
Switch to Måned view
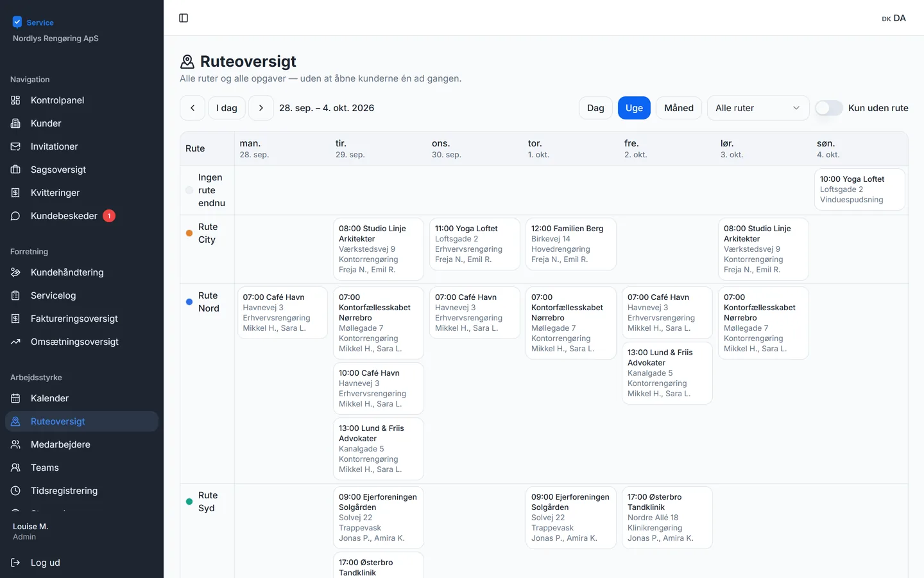coord(679,108)
